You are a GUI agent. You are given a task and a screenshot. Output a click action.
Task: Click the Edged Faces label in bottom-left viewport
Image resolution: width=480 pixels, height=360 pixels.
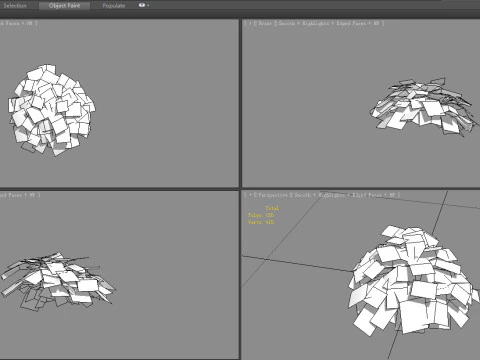coord(11,195)
